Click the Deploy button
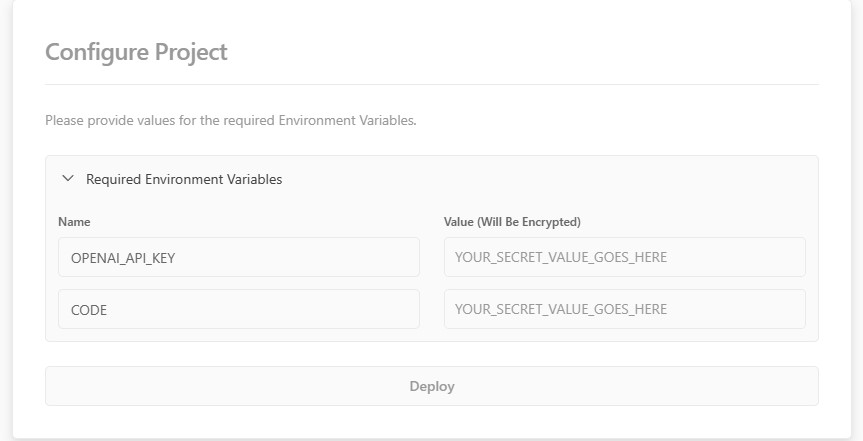This screenshot has height=441, width=863. tap(431, 386)
